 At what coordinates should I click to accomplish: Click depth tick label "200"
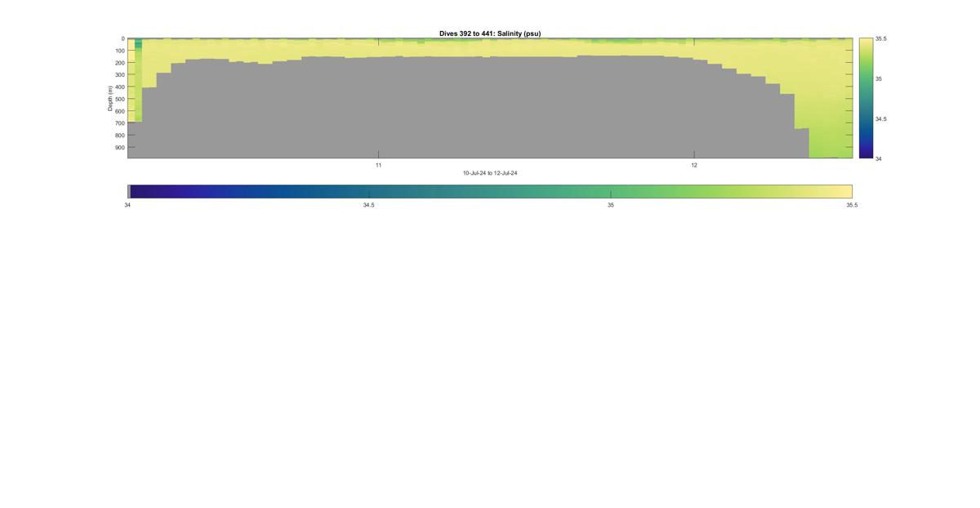119,63
